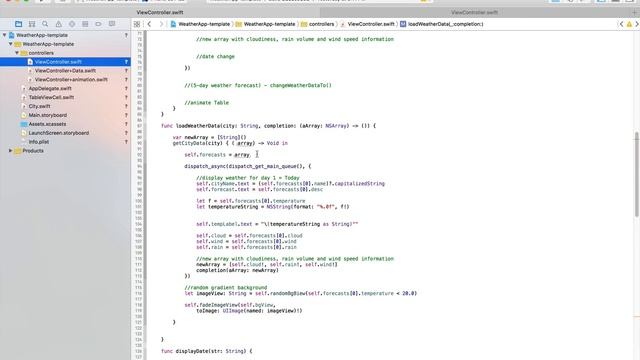This screenshot has height=360, width=640.
Task: Open ViewController.swift breadcrumb menu
Action: tap(367, 24)
